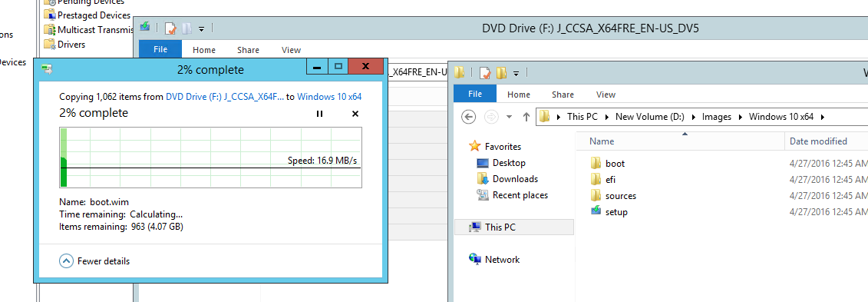
Task: Open recent locations dropdown arrow
Action: coord(509,118)
